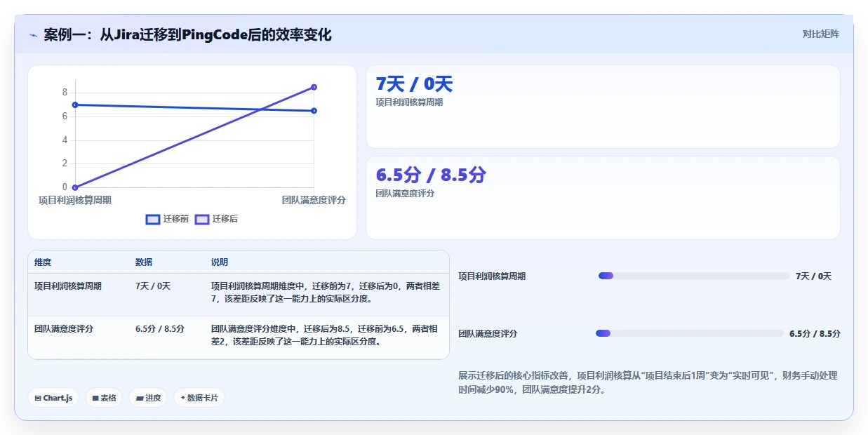Click the 团队满意度评分 x-axis label in chart
This screenshot has height=435, width=868.
314,200
